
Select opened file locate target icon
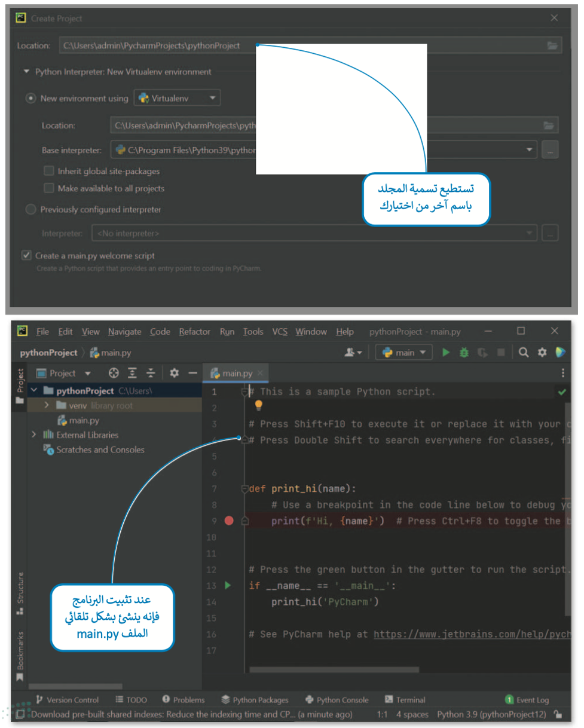click(x=114, y=373)
